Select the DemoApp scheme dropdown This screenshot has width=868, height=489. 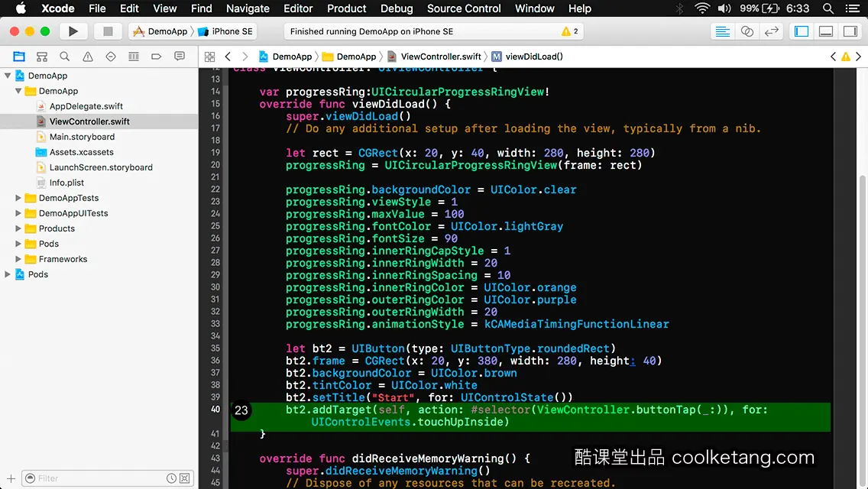click(160, 31)
